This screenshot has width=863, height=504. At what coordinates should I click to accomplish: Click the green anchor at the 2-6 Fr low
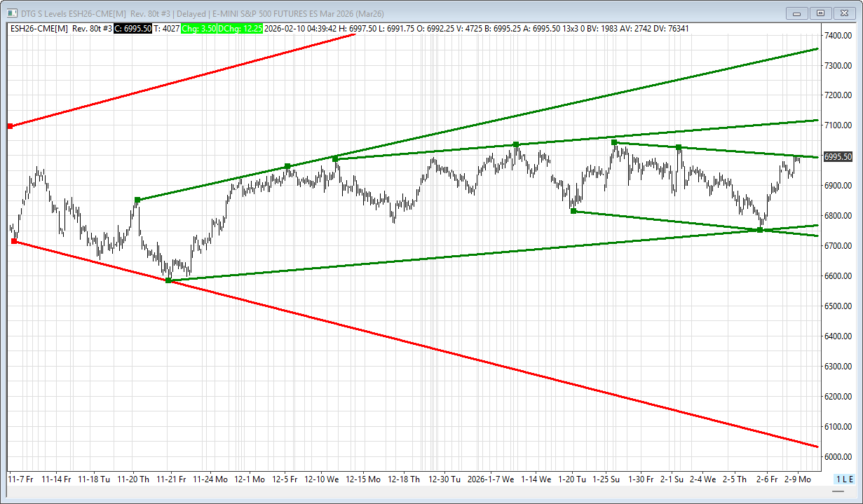[x=760, y=230]
